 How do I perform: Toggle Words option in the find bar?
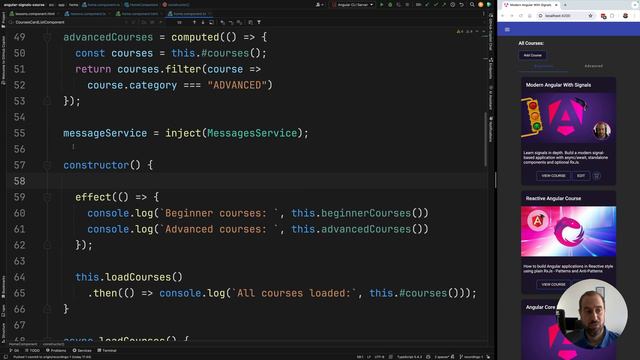(152, 22)
